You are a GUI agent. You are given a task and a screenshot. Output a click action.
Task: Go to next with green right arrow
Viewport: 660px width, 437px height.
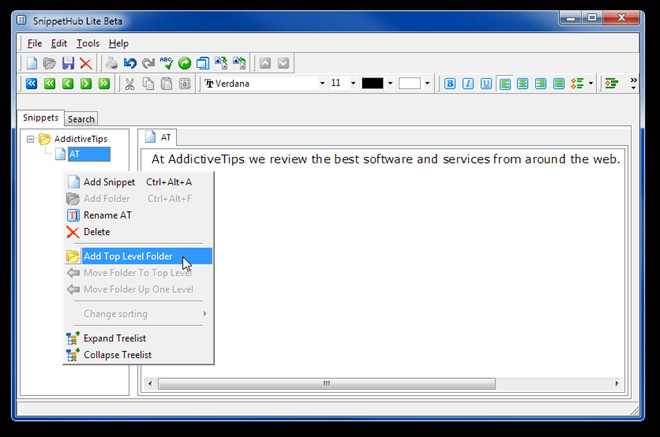point(86,83)
